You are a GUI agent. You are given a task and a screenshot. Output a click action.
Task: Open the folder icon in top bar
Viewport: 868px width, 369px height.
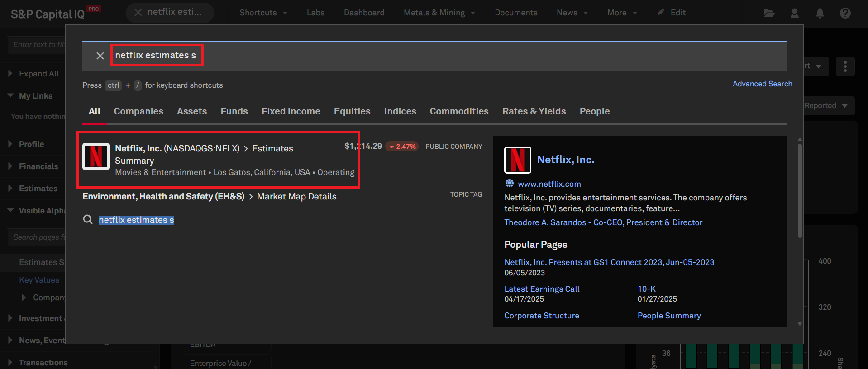coord(769,13)
